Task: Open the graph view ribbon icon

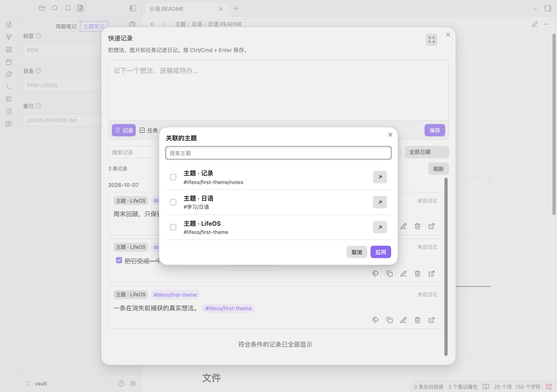Action: (9, 37)
